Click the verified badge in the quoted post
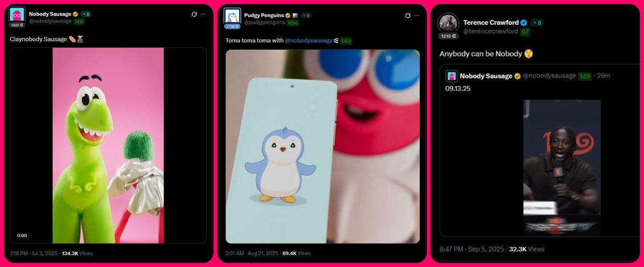644x267 pixels. point(517,76)
